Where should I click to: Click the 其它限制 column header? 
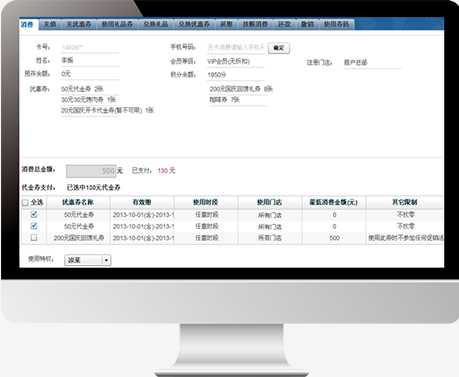coord(405,202)
